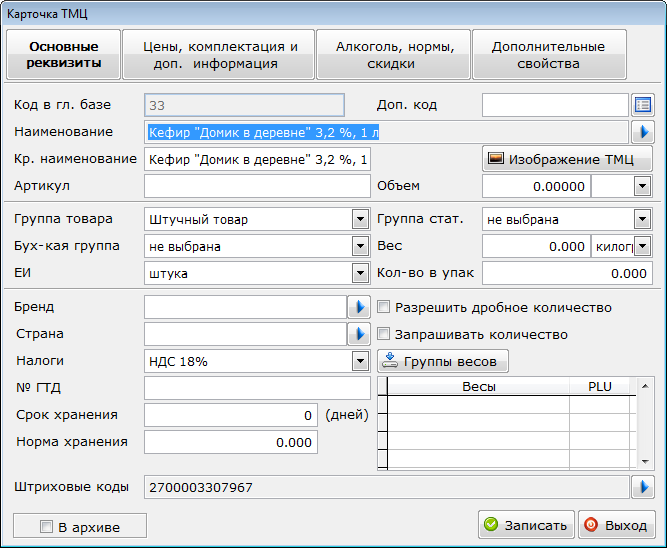Check the В архиве checkbox
The height and width of the screenshot is (548, 667).
[46, 527]
